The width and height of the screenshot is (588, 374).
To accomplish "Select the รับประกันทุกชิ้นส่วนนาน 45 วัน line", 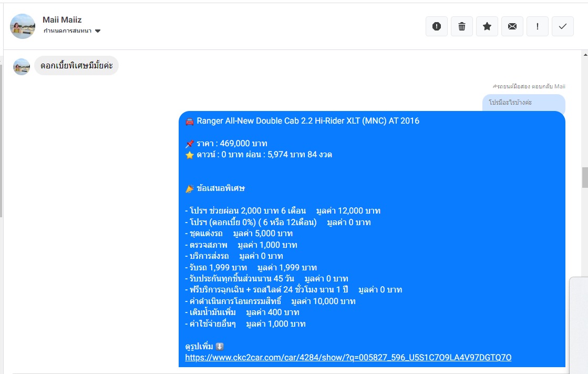I will click(266, 279).
